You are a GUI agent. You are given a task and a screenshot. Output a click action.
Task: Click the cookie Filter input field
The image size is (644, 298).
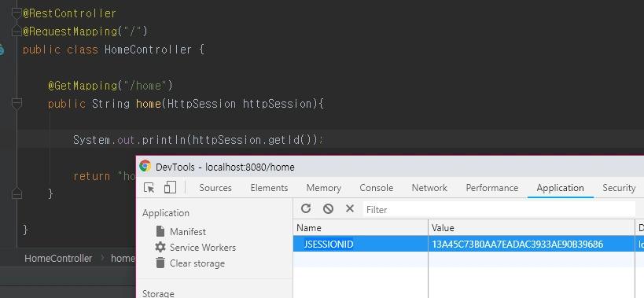tap(499, 209)
